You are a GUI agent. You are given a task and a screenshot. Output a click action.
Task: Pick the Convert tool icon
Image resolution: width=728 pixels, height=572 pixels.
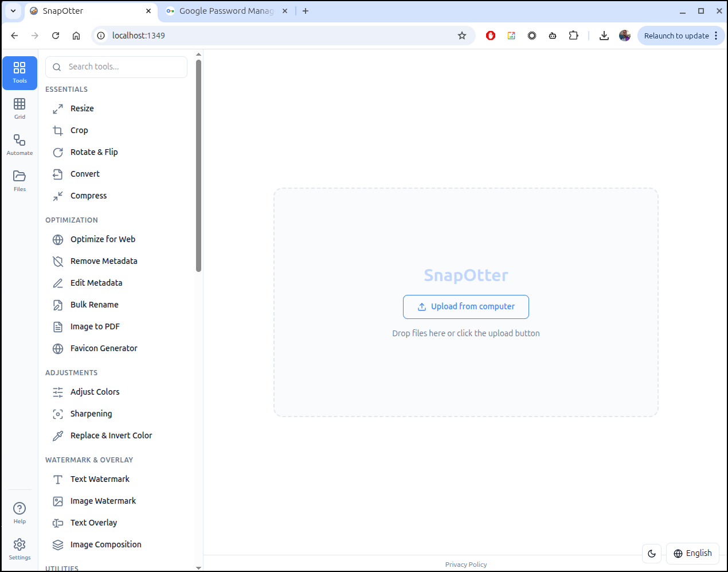[x=58, y=174]
